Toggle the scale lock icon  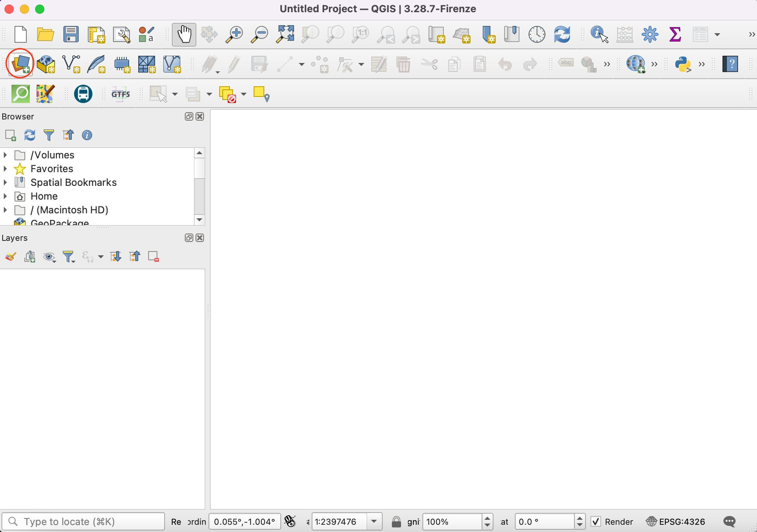tap(396, 521)
